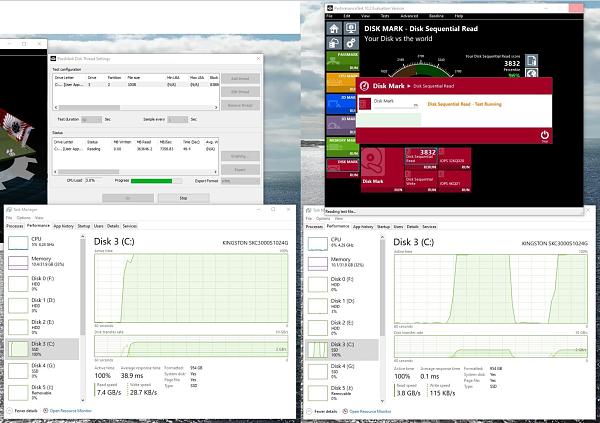Select the green Memory Mark tile
This screenshot has height=423, width=600.
[x=341, y=147]
